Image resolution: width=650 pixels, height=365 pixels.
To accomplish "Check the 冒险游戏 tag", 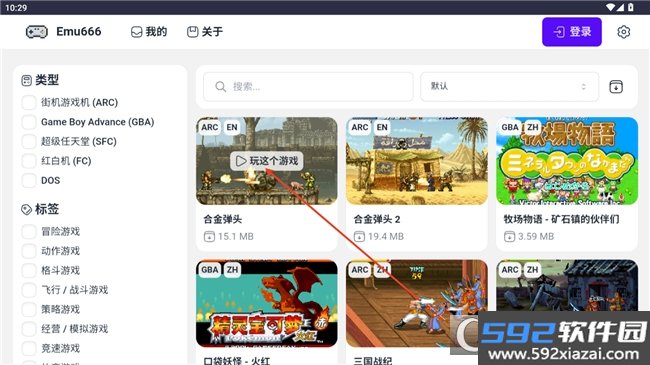I will tap(29, 231).
